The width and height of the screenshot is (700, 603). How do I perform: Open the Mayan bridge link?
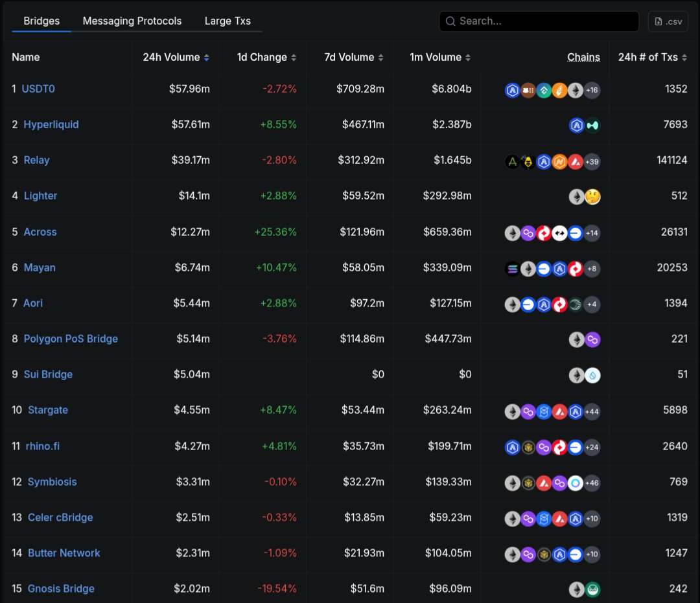click(x=40, y=267)
